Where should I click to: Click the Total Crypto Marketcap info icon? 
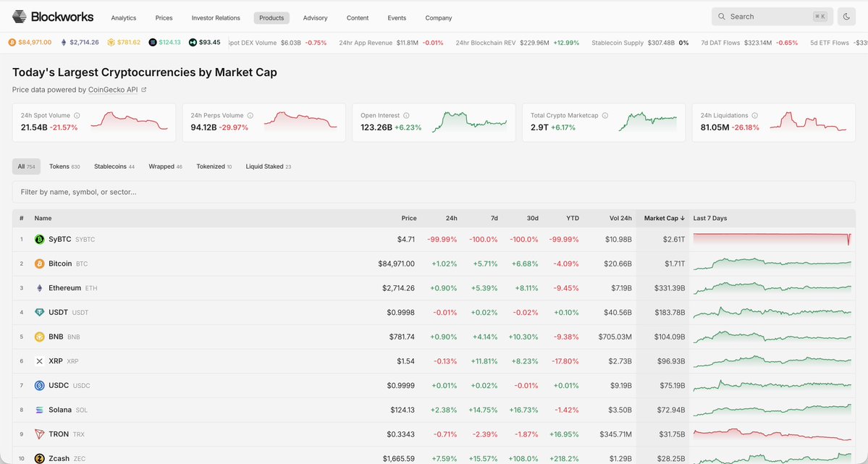point(605,116)
